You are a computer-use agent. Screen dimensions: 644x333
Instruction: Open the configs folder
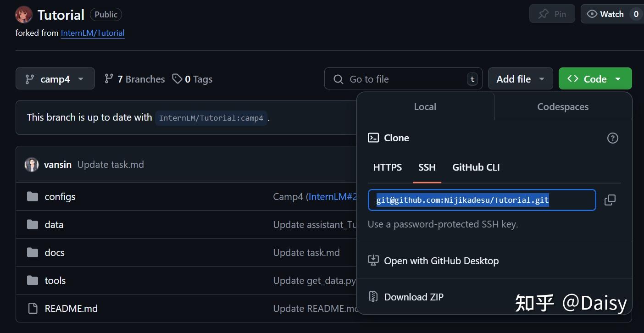(x=60, y=197)
